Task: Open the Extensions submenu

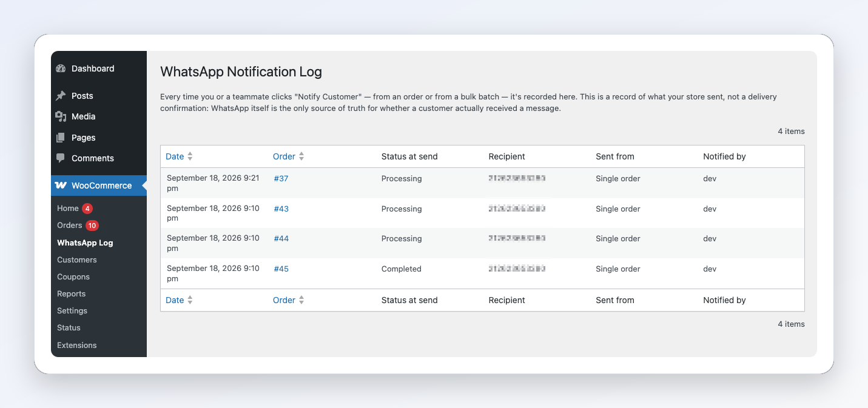Action: point(77,346)
